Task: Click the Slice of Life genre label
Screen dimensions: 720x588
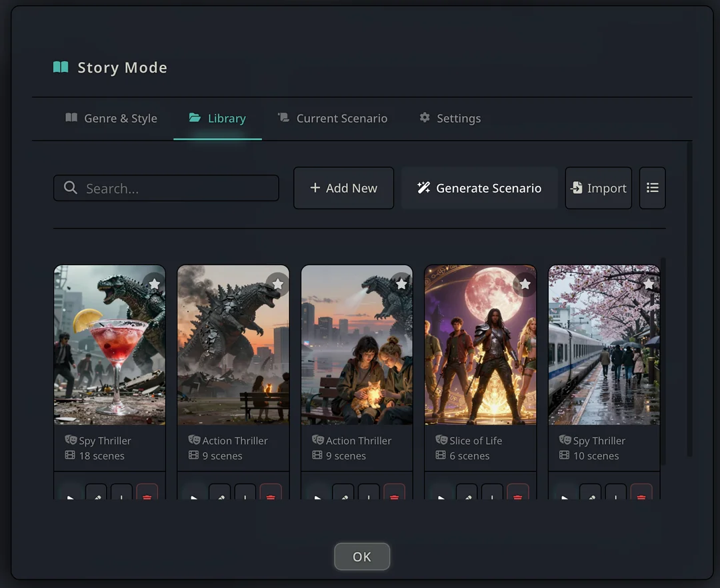Action: point(476,441)
